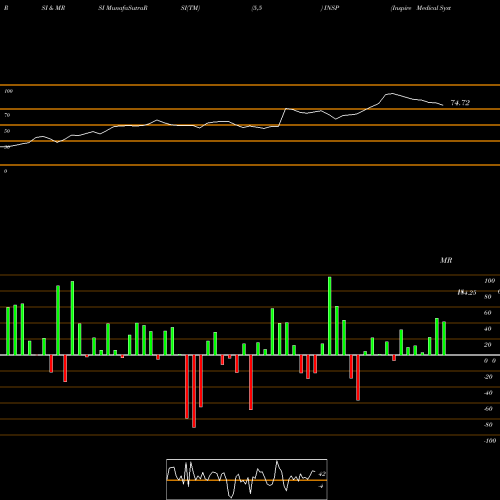Screen dimensions: 500x500
Task: Click the SI & MR header label
Action: click(x=53, y=8)
